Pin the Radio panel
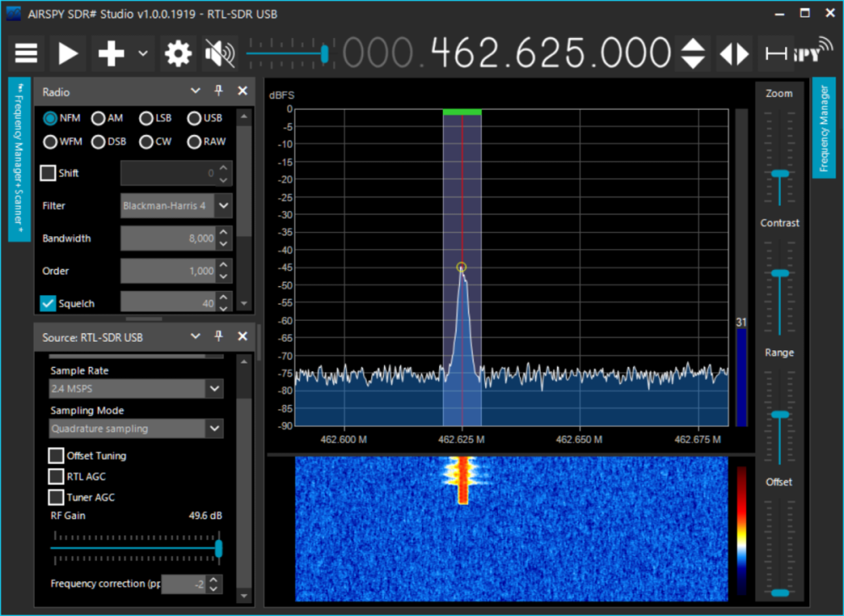This screenshot has width=844, height=616. point(219,91)
